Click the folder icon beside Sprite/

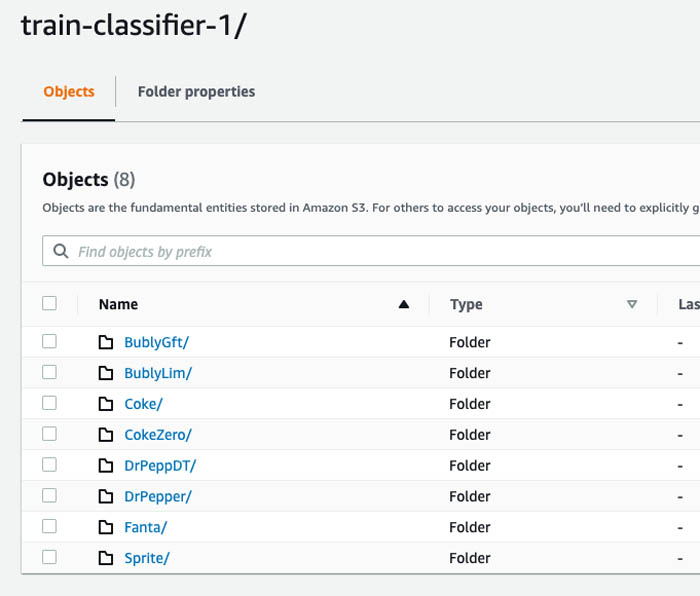point(106,558)
